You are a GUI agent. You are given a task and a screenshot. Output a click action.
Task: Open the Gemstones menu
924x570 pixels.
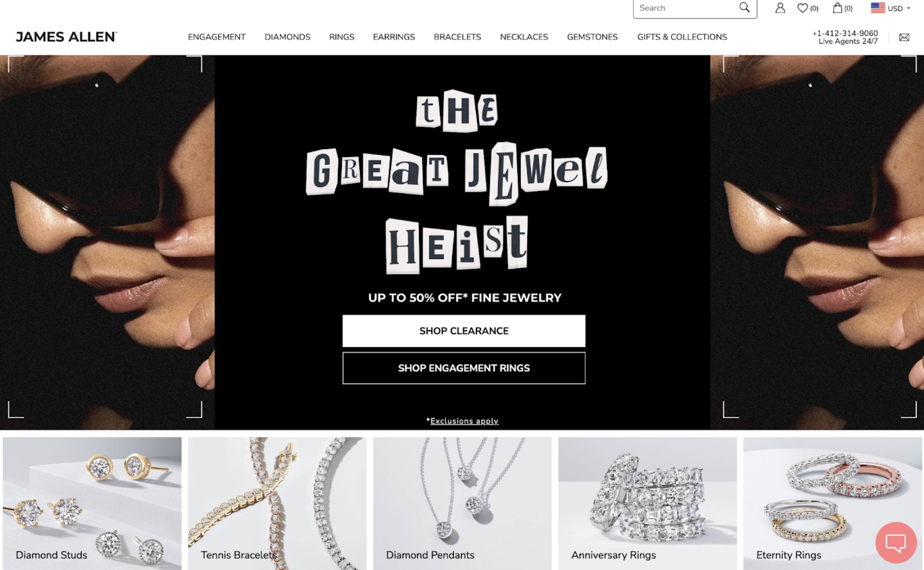pyautogui.click(x=592, y=37)
